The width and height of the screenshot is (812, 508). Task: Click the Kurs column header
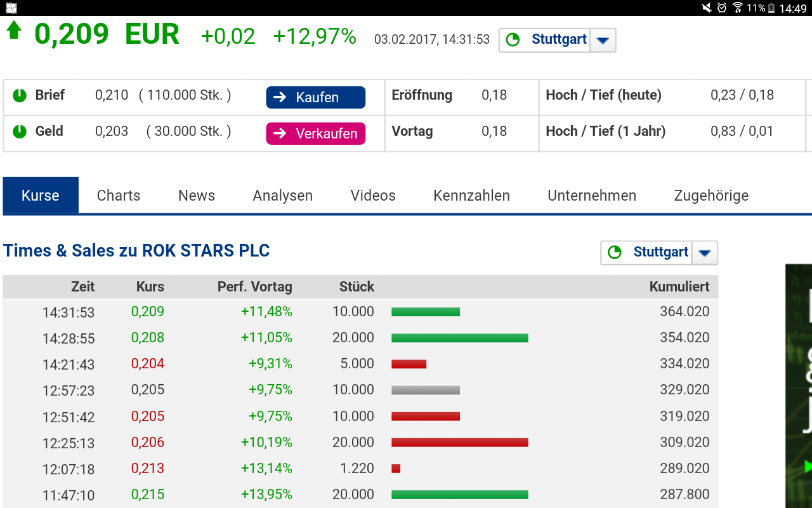click(x=150, y=287)
